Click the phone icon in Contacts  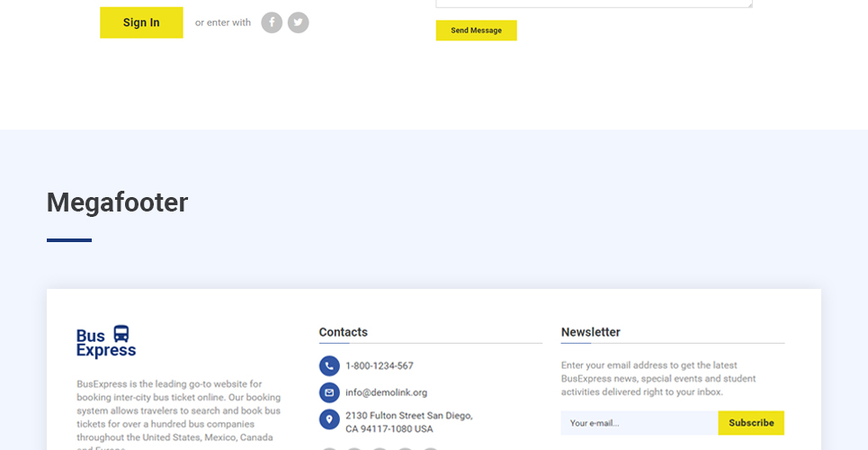tap(329, 365)
